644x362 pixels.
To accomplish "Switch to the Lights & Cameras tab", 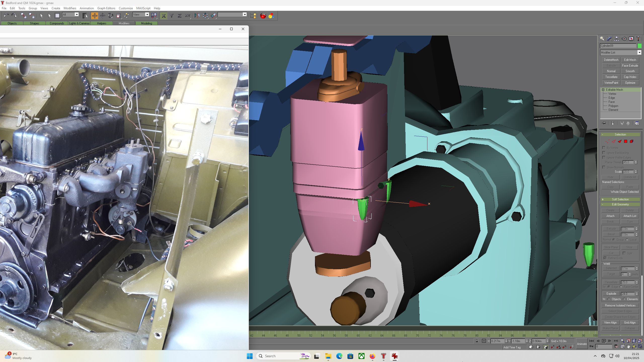I will 79,23.
